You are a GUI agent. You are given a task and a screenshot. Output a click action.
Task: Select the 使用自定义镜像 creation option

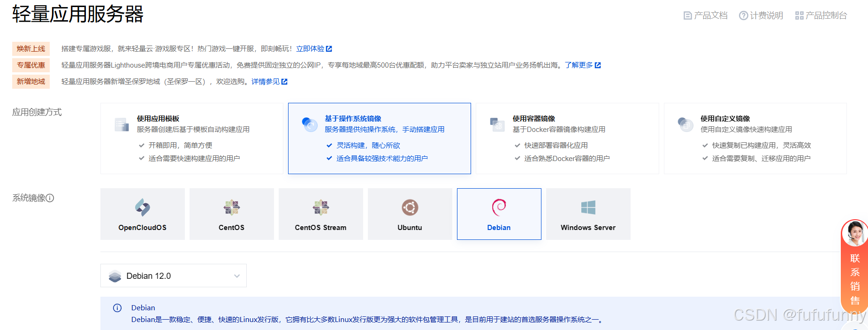pyautogui.click(x=755, y=138)
